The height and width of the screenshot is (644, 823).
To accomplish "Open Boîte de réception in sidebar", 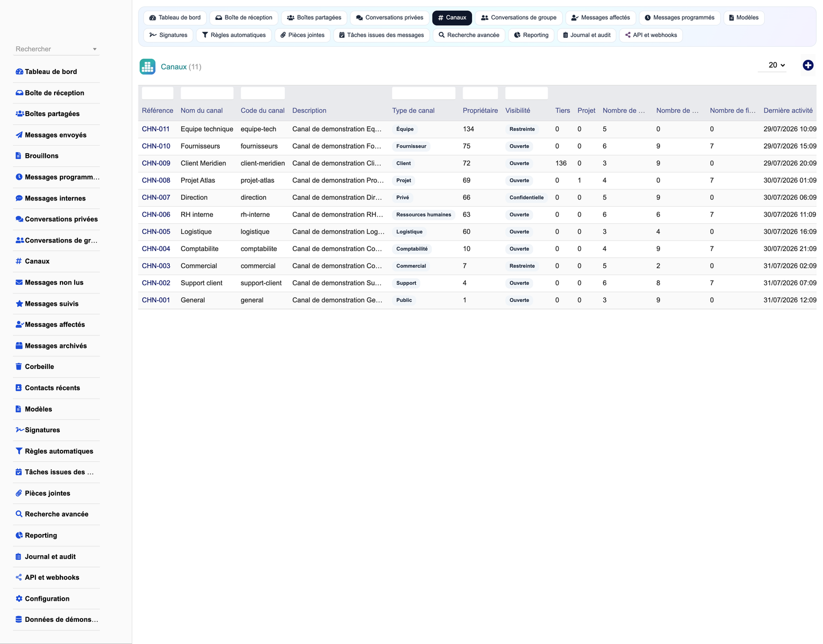I will pyautogui.click(x=56, y=93).
